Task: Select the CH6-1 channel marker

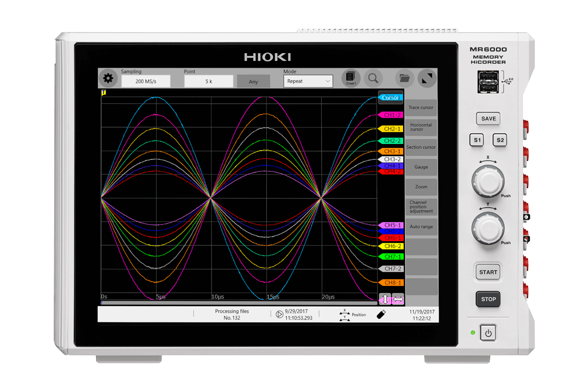Action: pyautogui.click(x=391, y=238)
